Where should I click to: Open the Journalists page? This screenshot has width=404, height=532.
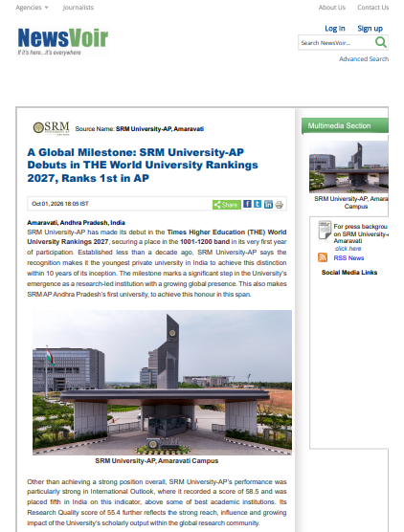[x=79, y=8]
